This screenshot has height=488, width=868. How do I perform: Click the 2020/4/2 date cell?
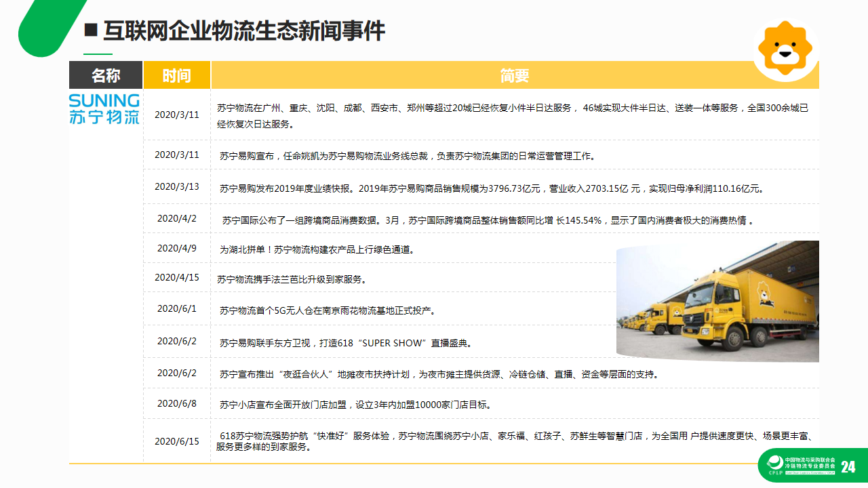point(177,218)
